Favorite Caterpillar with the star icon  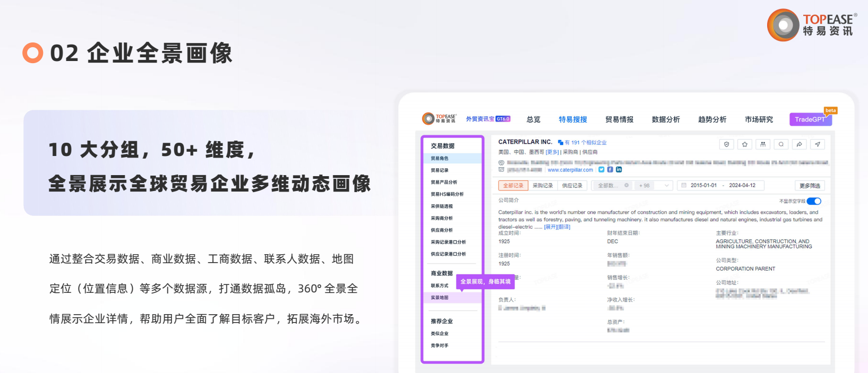(745, 144)
